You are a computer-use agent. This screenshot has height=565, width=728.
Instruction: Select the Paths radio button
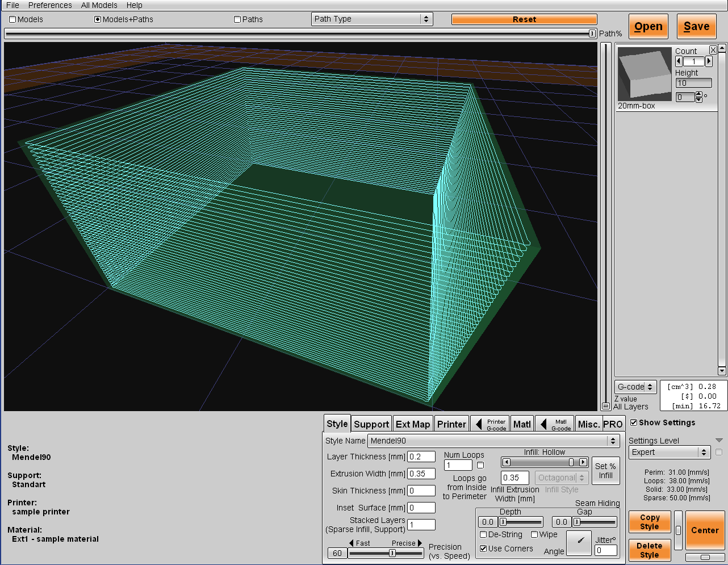point(237,19)
